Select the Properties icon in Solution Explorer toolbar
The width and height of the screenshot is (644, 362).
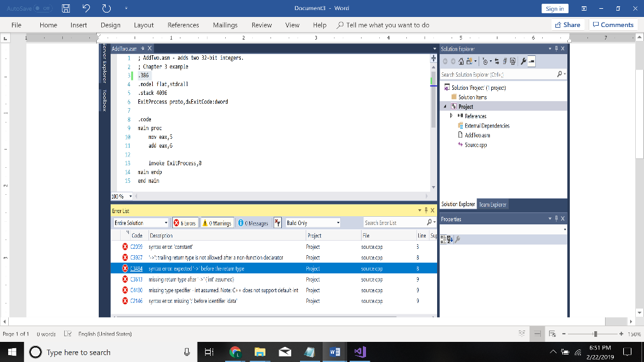pos(524,60)
